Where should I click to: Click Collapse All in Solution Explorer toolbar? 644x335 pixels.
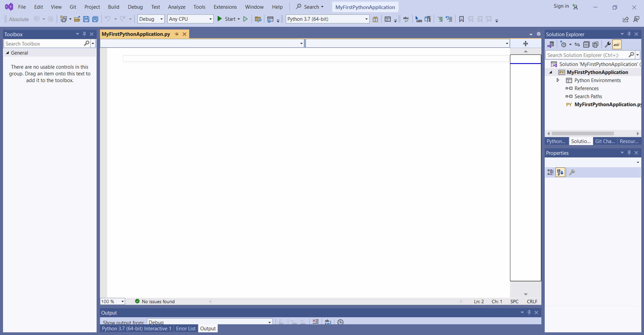tap(586, 45)
